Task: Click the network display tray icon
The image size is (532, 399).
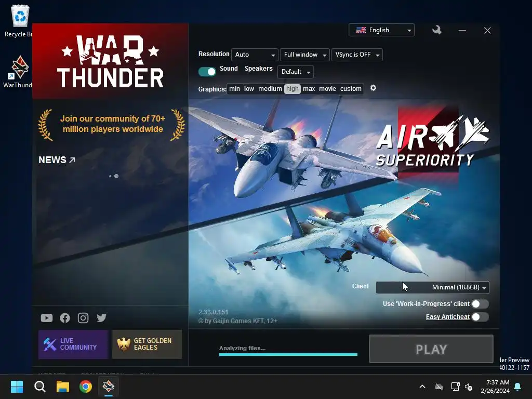Action: [x=455, y=387]
